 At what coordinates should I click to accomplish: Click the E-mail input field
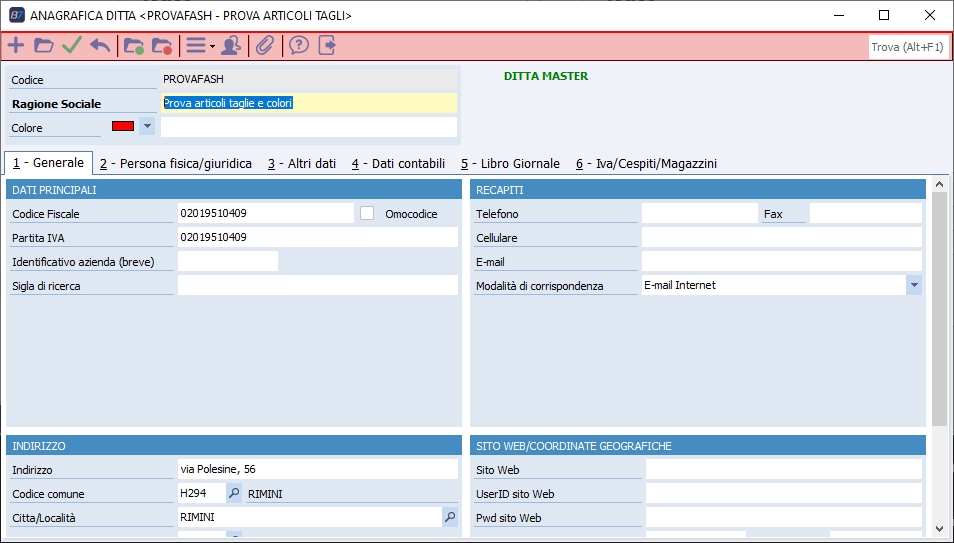click(x=782, y=261)
